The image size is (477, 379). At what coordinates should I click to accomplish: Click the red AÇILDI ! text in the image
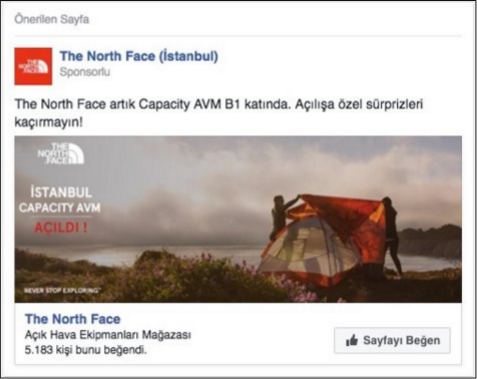coord(61,228)
